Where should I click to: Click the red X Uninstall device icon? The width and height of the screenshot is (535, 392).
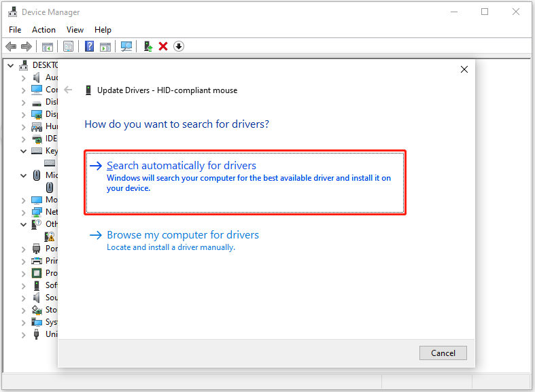click(163, 46)
